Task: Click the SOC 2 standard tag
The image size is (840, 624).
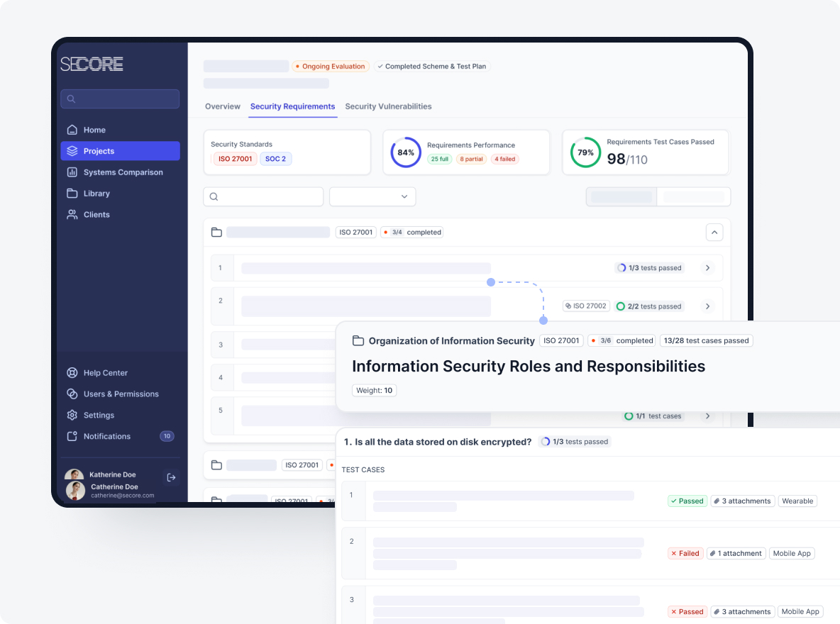Action: [x=275, y=159]
